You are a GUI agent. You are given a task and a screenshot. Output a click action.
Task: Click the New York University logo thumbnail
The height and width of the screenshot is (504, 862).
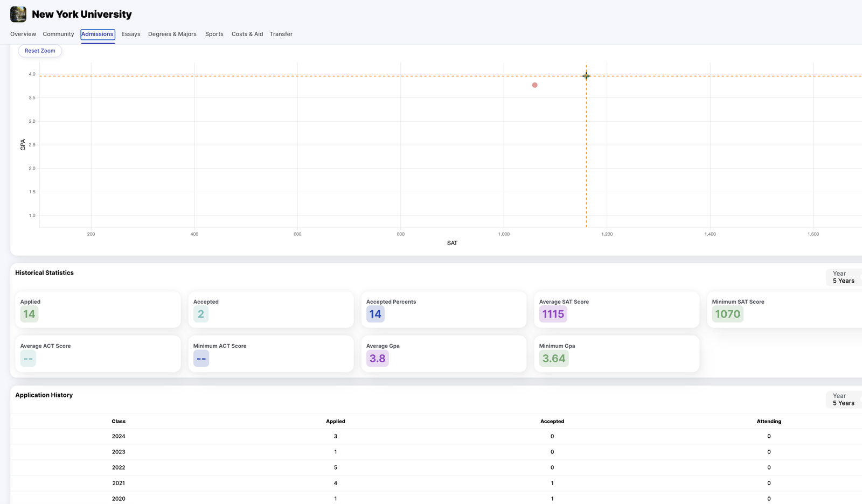coord(18,14)
